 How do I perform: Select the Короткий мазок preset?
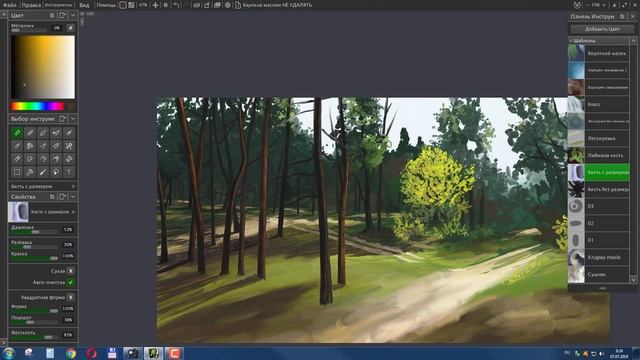coord(599,53)
